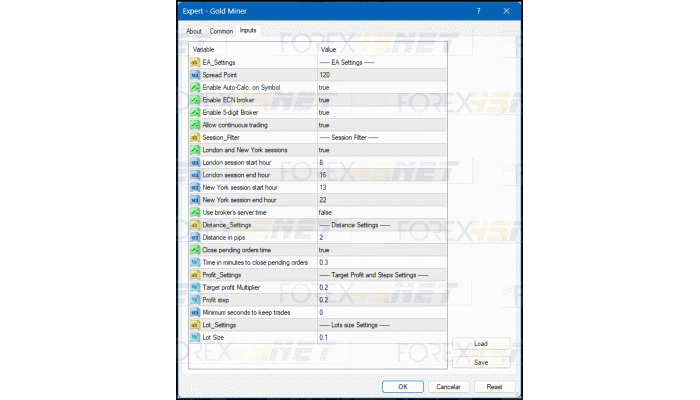Click the Spread Point integer icon
Screen dimensions: 700x400
click(x=194, y=75)
